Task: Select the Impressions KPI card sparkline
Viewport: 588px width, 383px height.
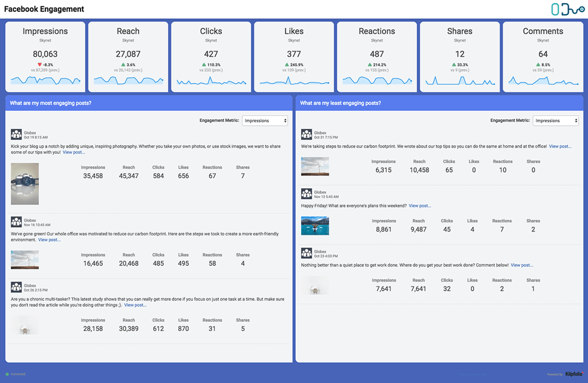Action: (45, 81)
